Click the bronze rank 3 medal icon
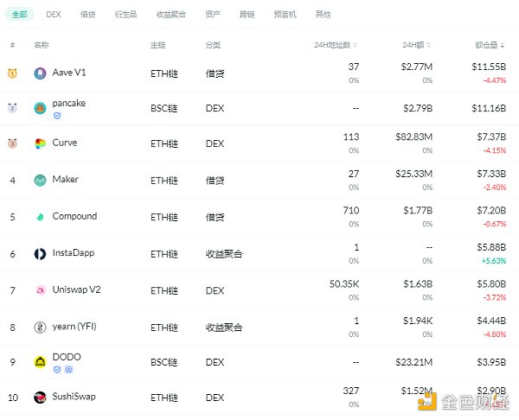 click(x=12, y=143)
